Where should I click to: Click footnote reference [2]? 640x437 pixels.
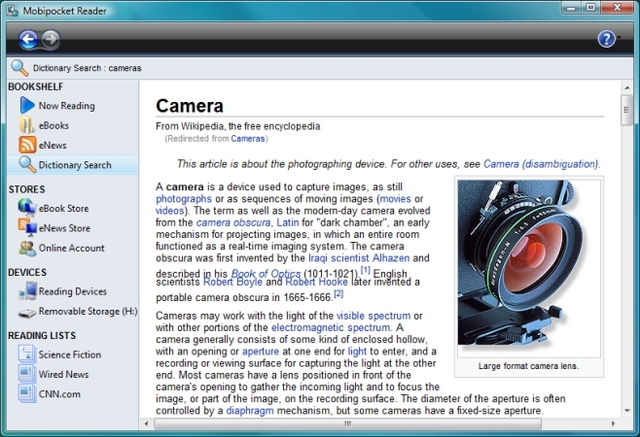click(339, 293)
